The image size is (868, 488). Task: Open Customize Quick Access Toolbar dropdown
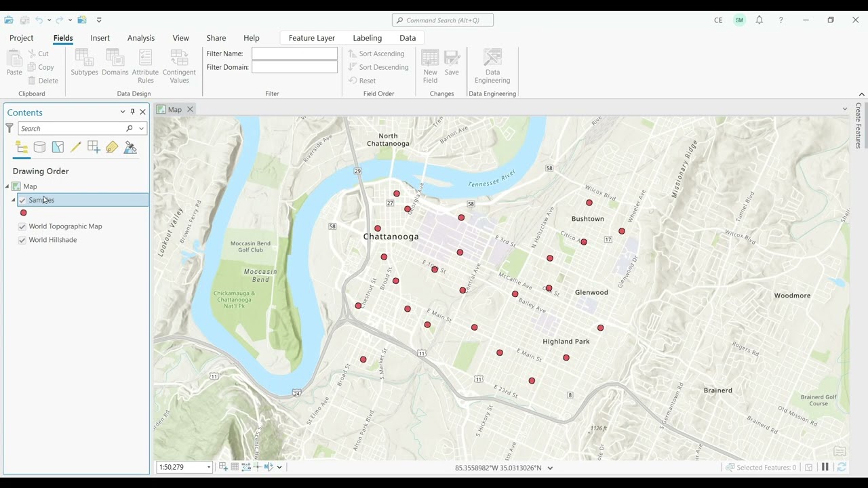click(99, 20)
